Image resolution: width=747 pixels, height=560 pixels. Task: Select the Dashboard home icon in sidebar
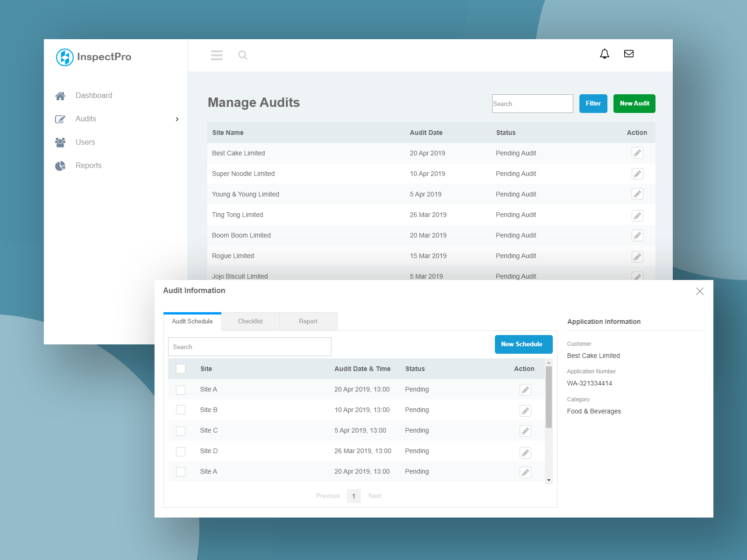(x=60, y=96)
